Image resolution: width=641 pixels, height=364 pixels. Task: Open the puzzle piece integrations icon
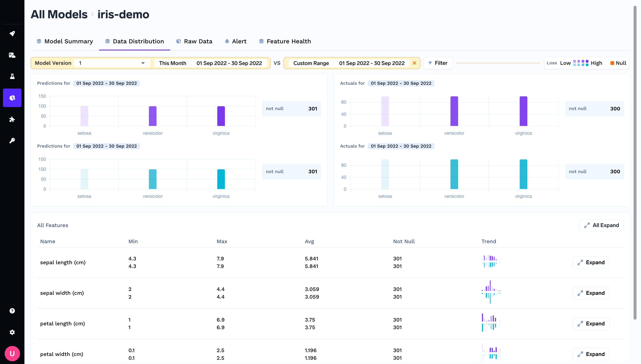click(12, 119)
